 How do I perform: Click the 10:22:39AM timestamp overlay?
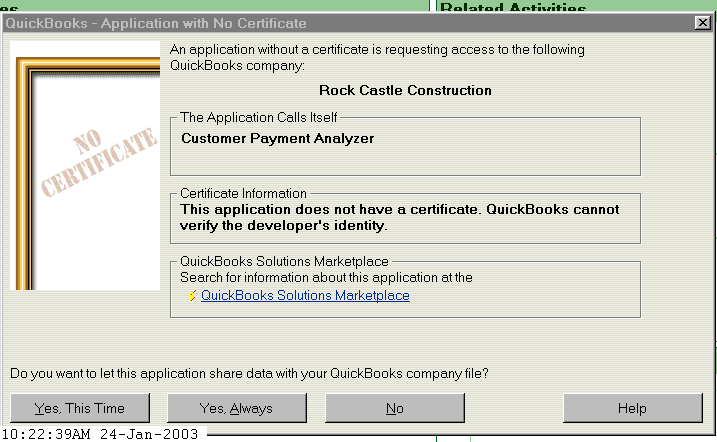click(100, 434)
